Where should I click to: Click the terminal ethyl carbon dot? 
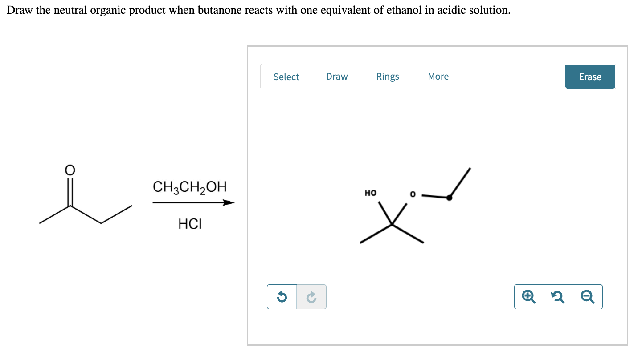coord(450,198)
